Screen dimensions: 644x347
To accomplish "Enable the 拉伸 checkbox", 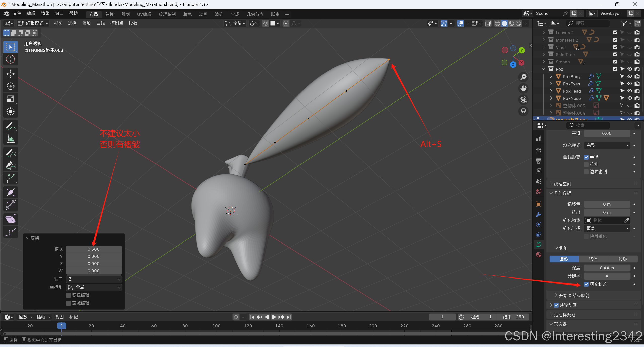I will pyautogui.click(x=586, y=164).
